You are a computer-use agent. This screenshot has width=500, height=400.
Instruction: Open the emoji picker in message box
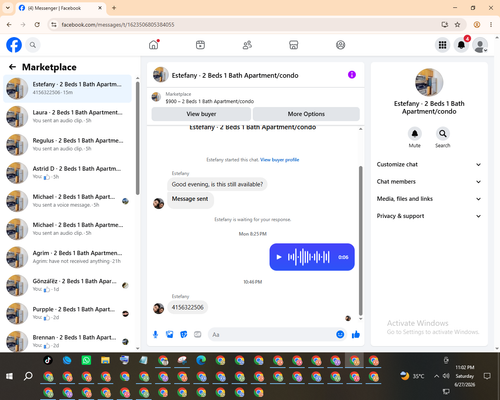pos(340,334)
